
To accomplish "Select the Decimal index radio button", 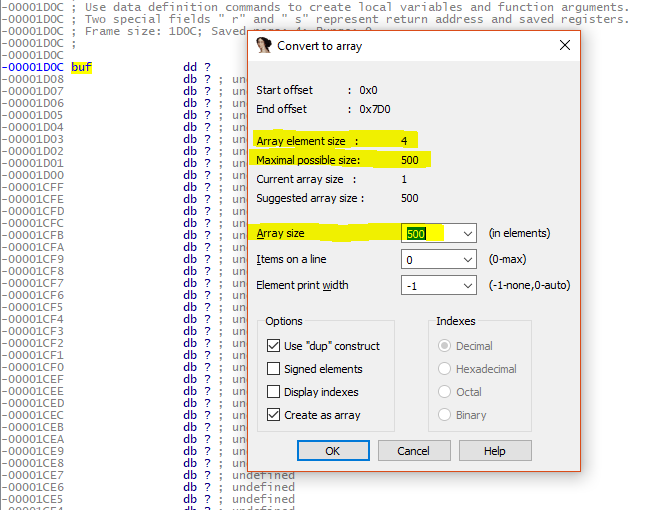I will [x=446, y=346].
